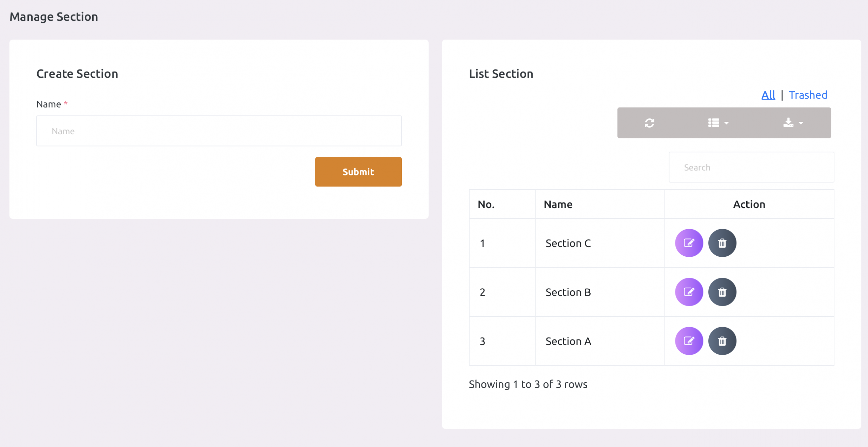Delete Section B using trash icon
This screenshot has width=868, height=447.
tap(722, 292)
